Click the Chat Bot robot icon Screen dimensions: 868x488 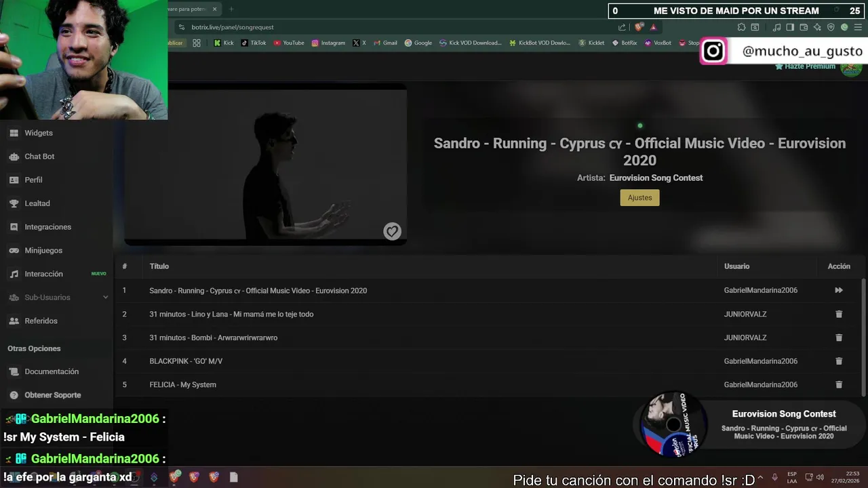pyautogui.click(x=14, y=157)
